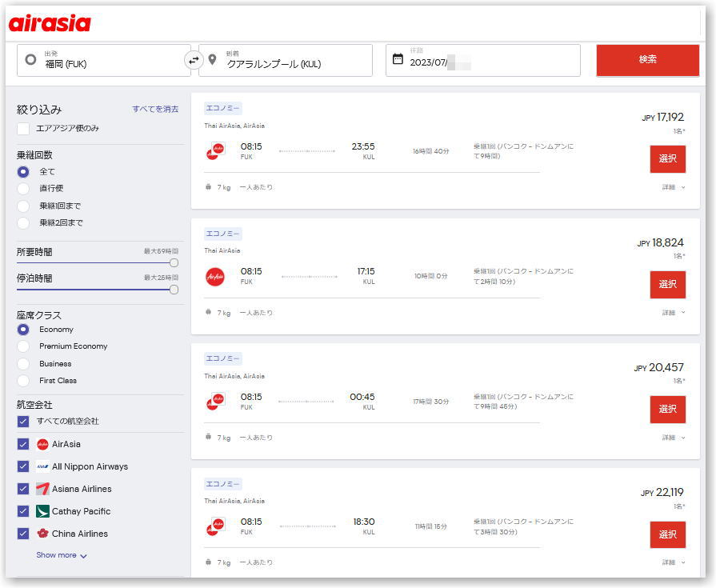Click 選択 for JPY 20,457 flight
The width and height of the screenshot is (716, 588).
point(667,410)
